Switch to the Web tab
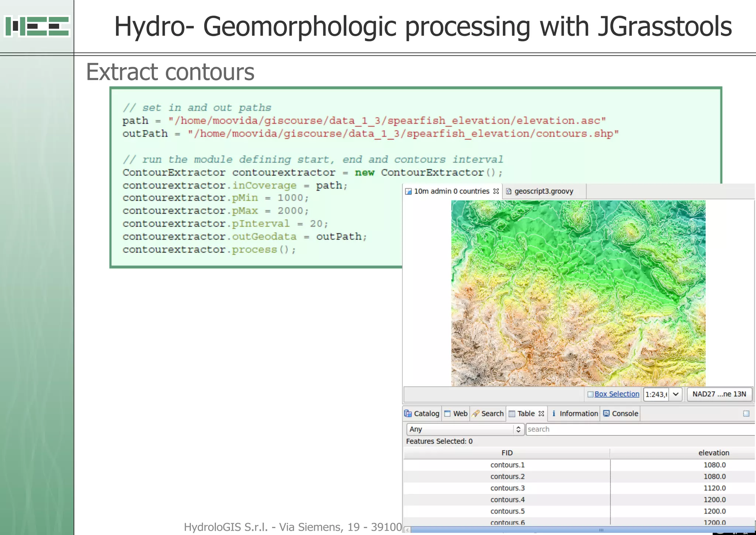The width and height of the screenshot is (756, 535). (x=456, y=413)
